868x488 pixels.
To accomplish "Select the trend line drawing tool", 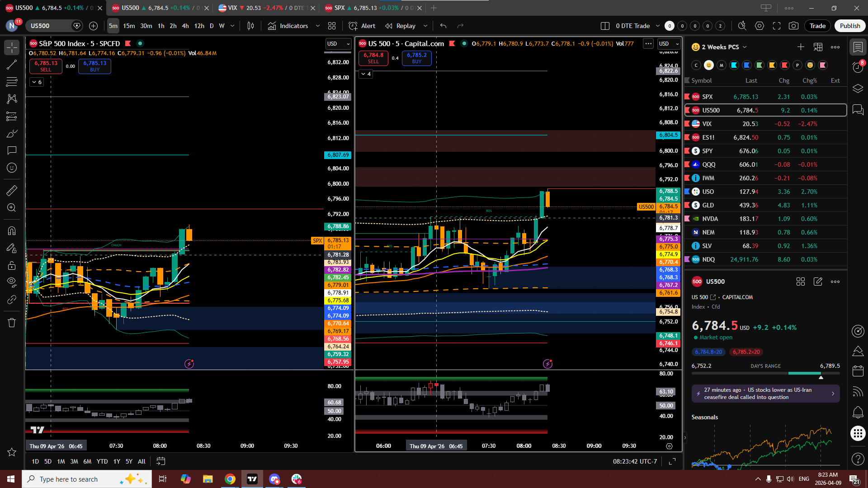I will pyautogui.click(x=12, y=65).
